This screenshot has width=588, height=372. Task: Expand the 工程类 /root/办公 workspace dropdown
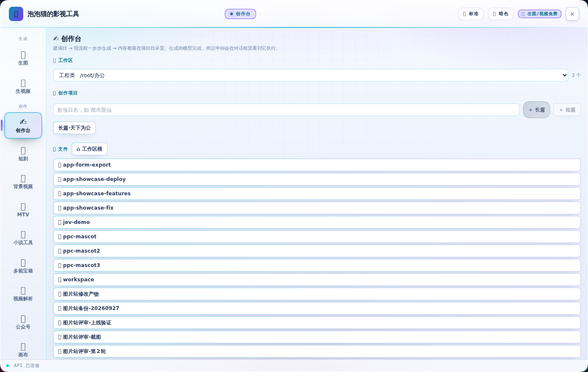[x=311, y=75]
